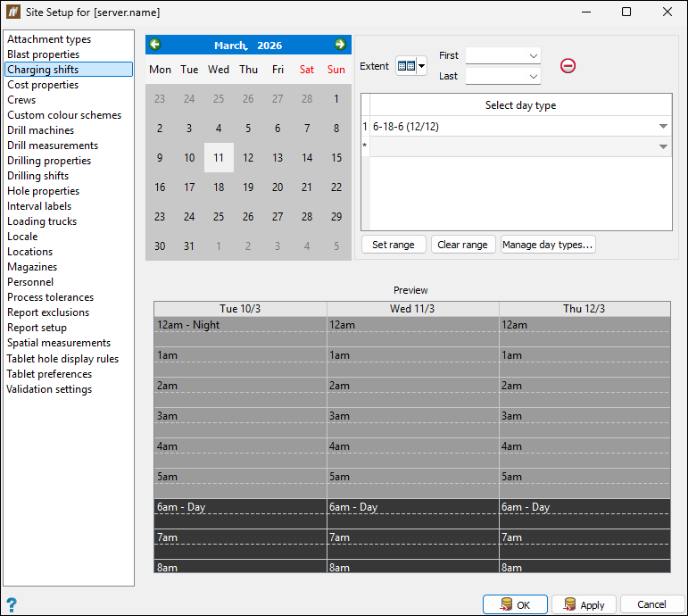Click the Apply button

584,604
